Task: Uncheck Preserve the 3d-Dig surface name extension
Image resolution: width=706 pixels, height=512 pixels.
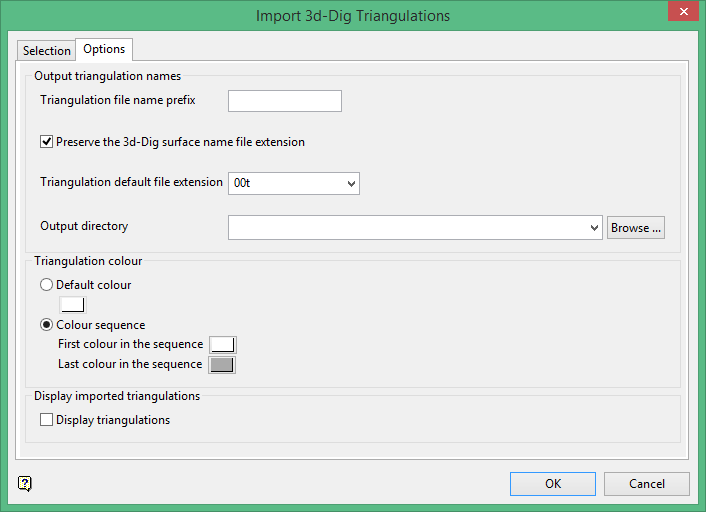Action: 47,142
